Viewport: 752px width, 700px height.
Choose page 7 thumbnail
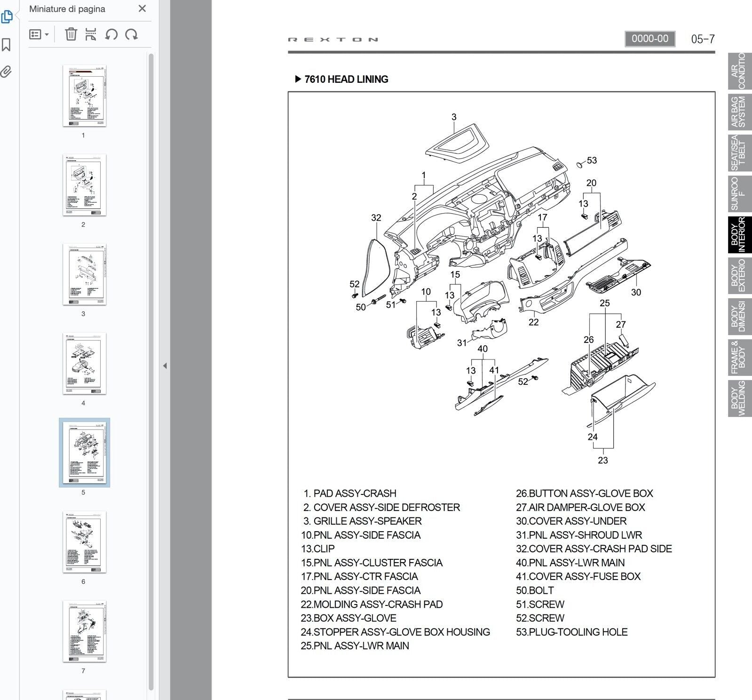pos(84,631)
